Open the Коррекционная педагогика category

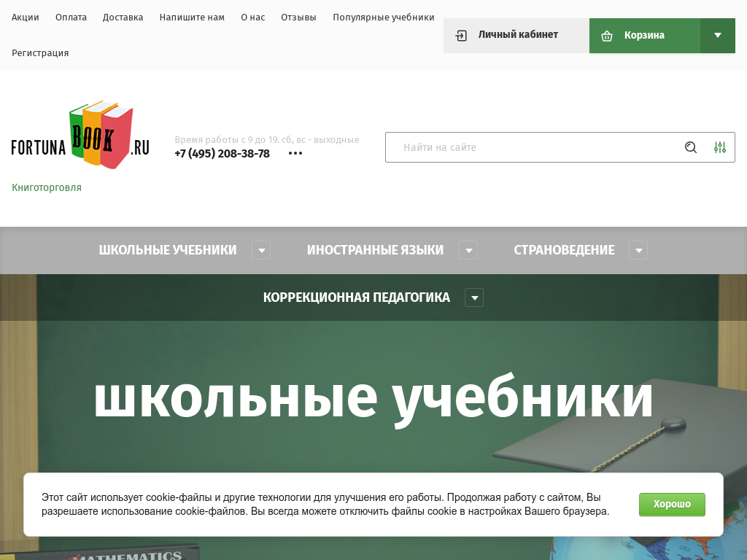pyautogui.click(x=356, y=297)
